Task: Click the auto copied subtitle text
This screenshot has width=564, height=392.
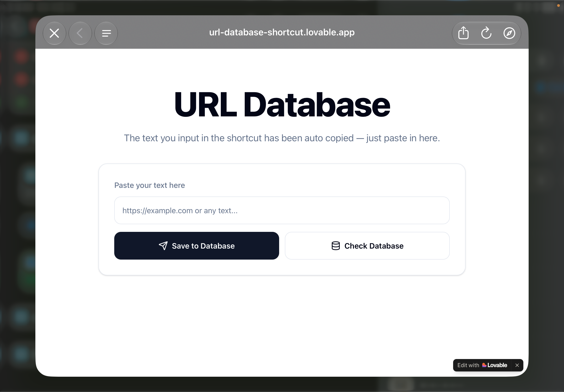Action: point(282,138)
